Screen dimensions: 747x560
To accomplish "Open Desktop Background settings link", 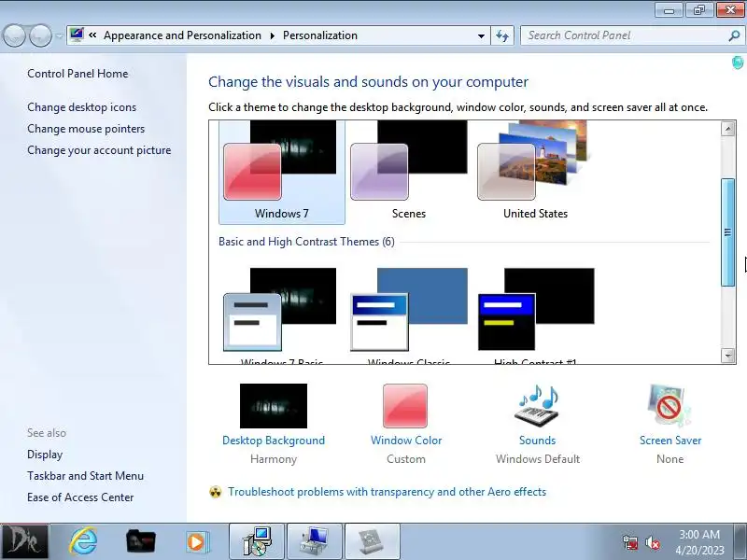I will [x=274, y=441].
